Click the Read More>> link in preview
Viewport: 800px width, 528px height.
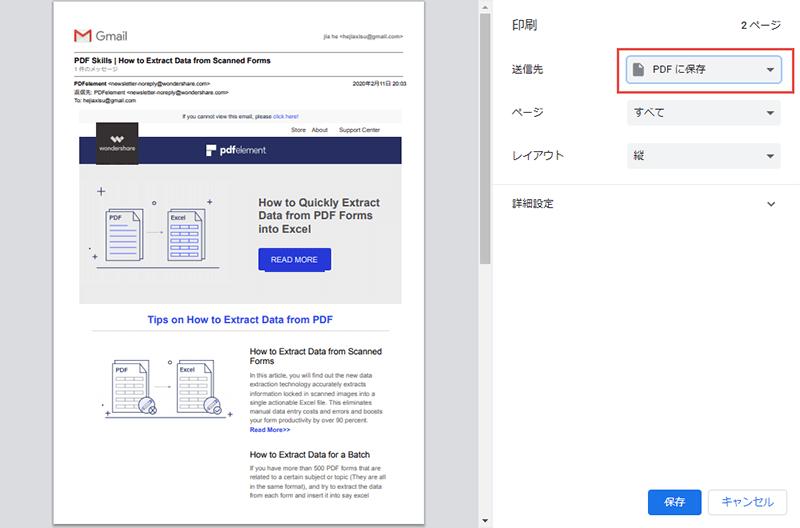pyautogui.click(x=270, y=430)
